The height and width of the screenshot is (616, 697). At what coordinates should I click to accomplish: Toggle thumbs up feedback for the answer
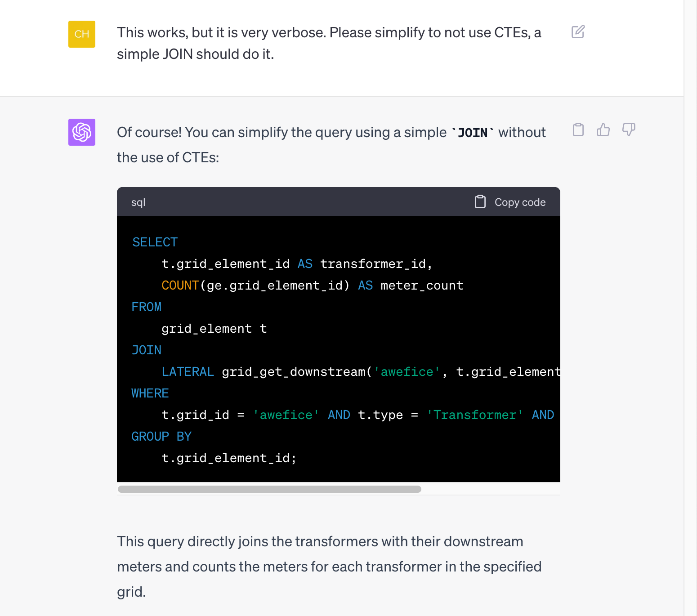click(603, 130)
